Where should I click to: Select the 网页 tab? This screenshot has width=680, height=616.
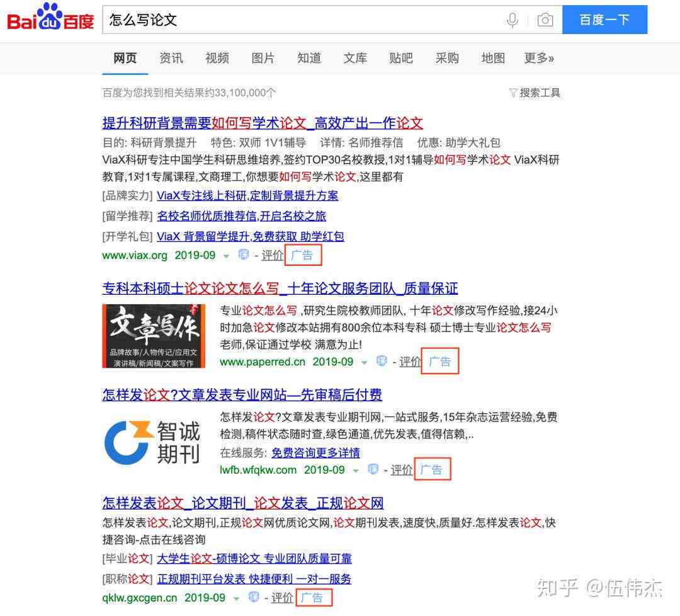point(125,58)
